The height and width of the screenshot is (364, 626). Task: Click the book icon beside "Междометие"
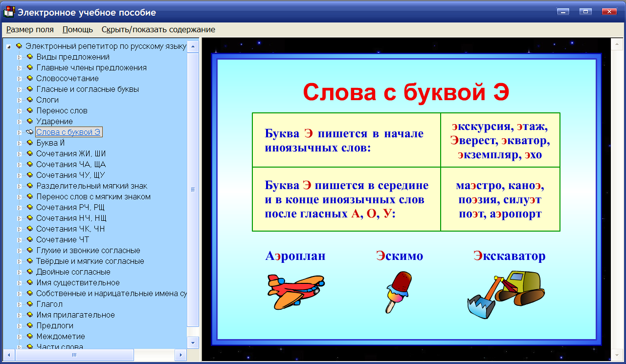tap(29, 336)
